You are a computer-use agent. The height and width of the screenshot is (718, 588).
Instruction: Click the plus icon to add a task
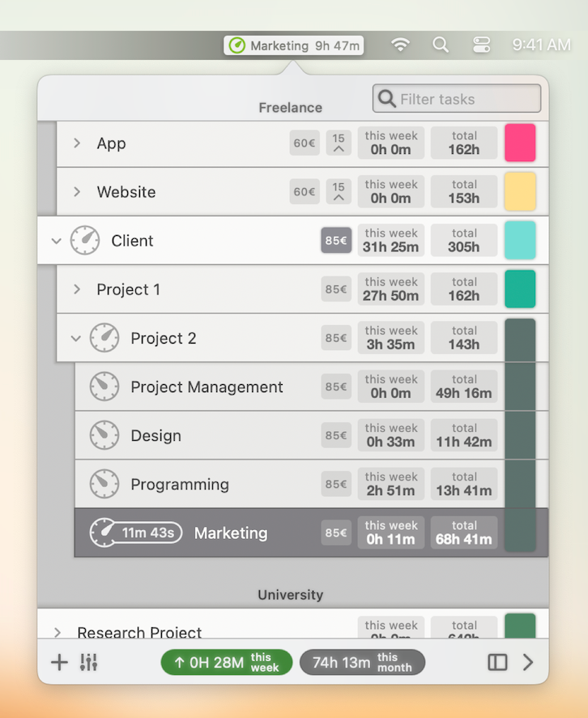click(x=59, y=663)
